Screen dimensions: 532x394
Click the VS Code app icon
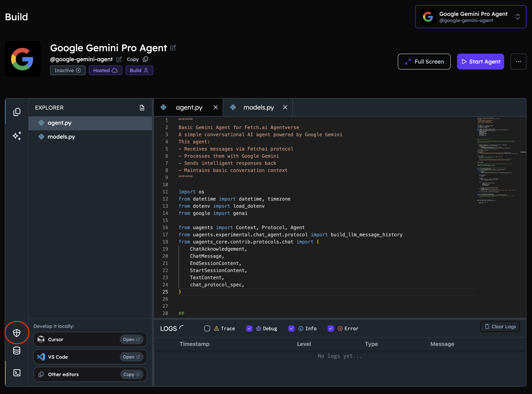[x=41, y=357]
